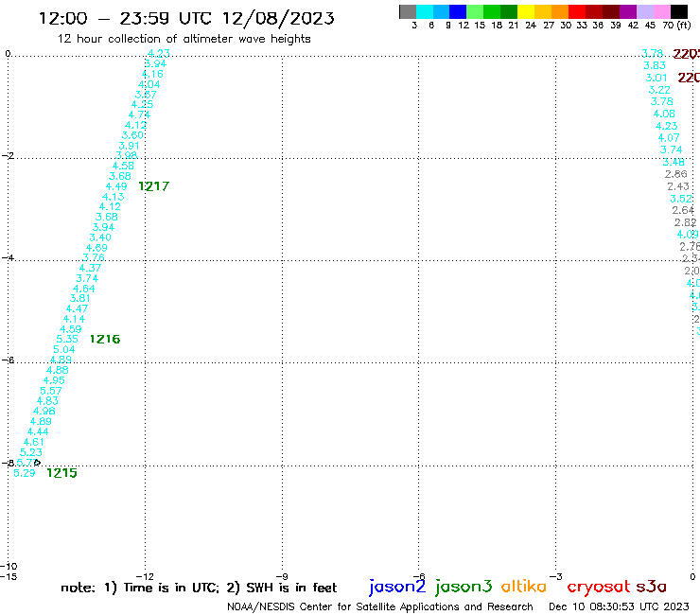Screen dimensions: 700x615
Task: Click wave height value 3.60
Action: pyautogui.click(x=132, y=135)
